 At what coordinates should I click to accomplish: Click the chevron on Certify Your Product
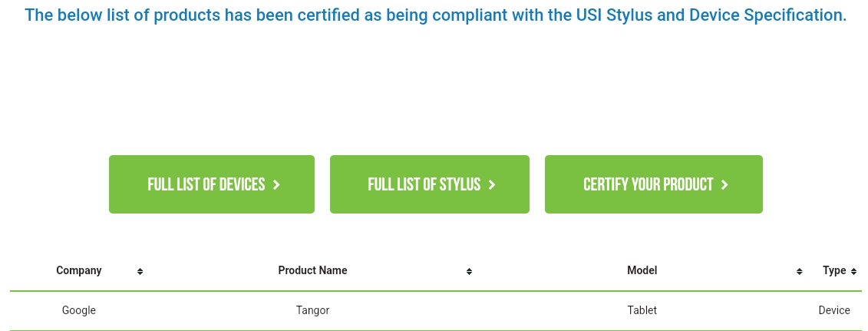tap(724, 185)
